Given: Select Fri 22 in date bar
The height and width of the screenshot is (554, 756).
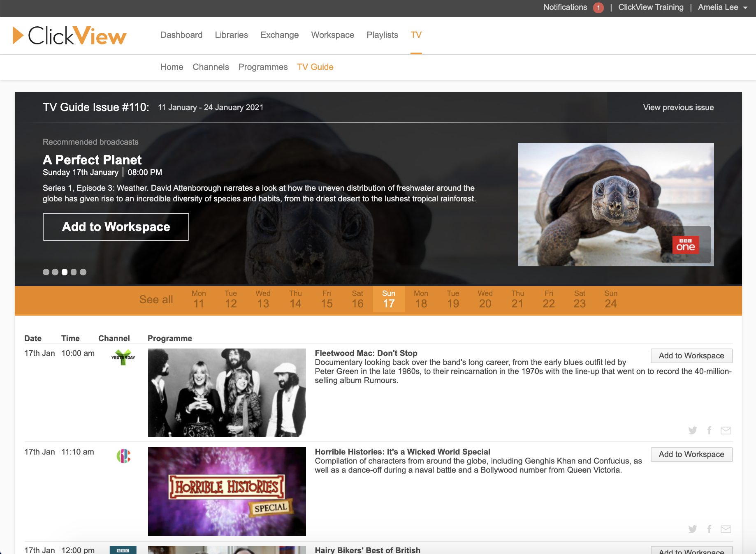Looking at the screenshot, I should 549,299.
